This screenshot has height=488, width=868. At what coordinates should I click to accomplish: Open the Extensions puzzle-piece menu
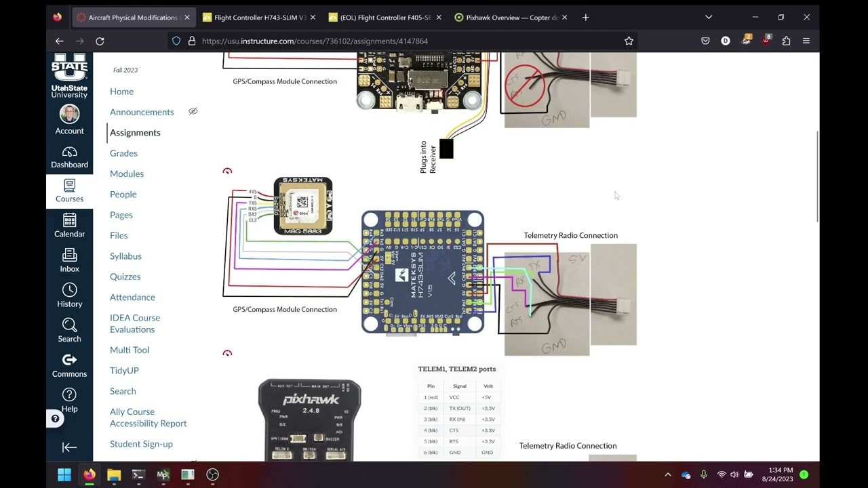point(786,41)
